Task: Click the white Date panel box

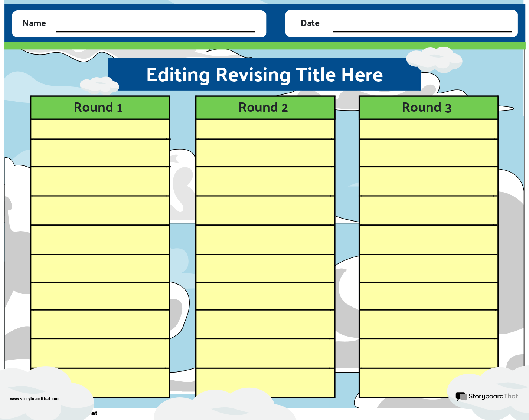Action: click(x=401, y=24)
